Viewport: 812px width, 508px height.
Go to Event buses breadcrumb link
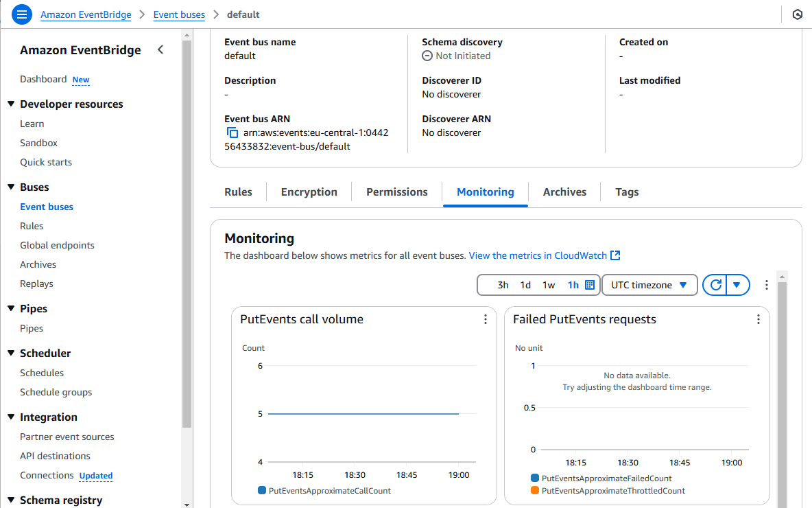pyautogui.click(x=179, y=14)
